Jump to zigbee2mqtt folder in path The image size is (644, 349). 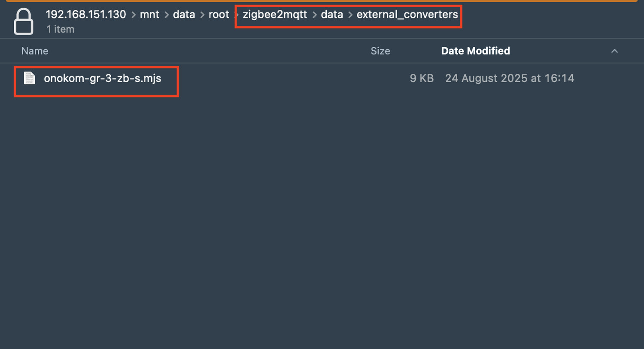tap(275, 15)
